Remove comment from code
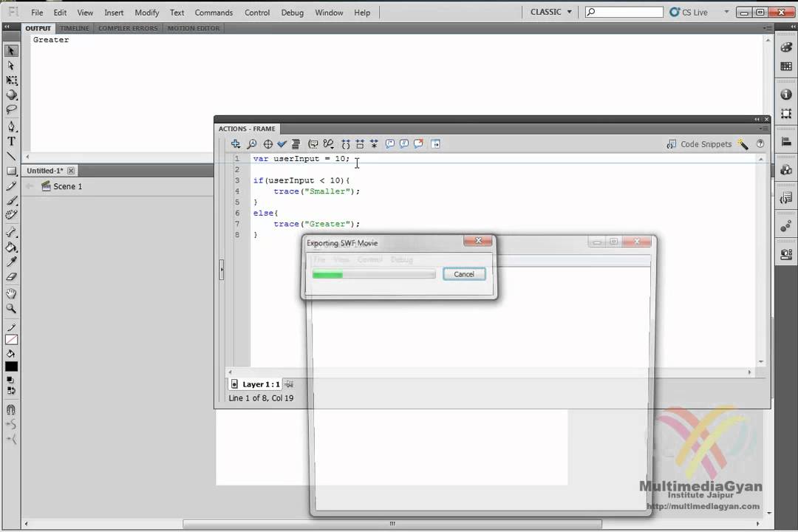Viewport: 798px width, 532px height. click(418, 144)
